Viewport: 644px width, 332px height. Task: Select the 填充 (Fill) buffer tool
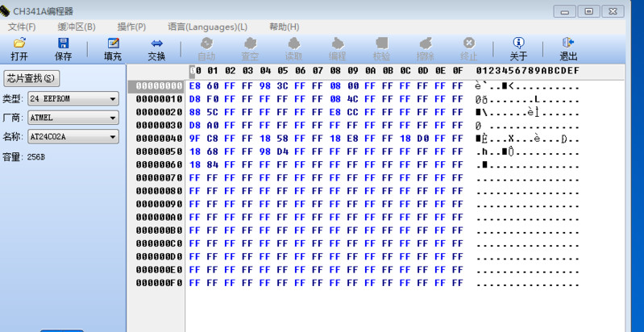pos(113,48)
